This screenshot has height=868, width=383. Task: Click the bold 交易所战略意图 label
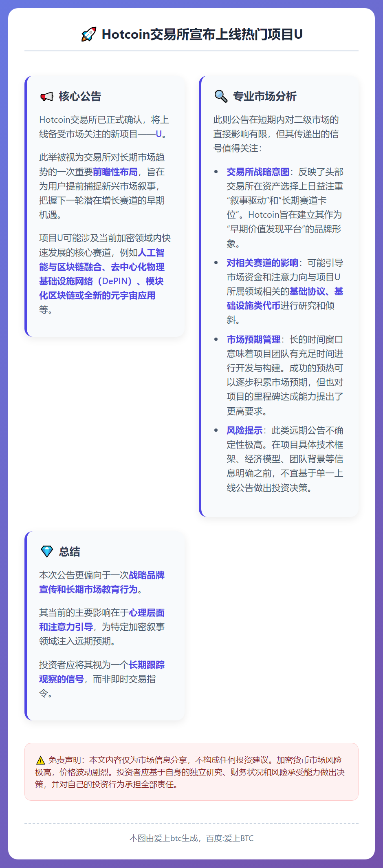point(258,172)
